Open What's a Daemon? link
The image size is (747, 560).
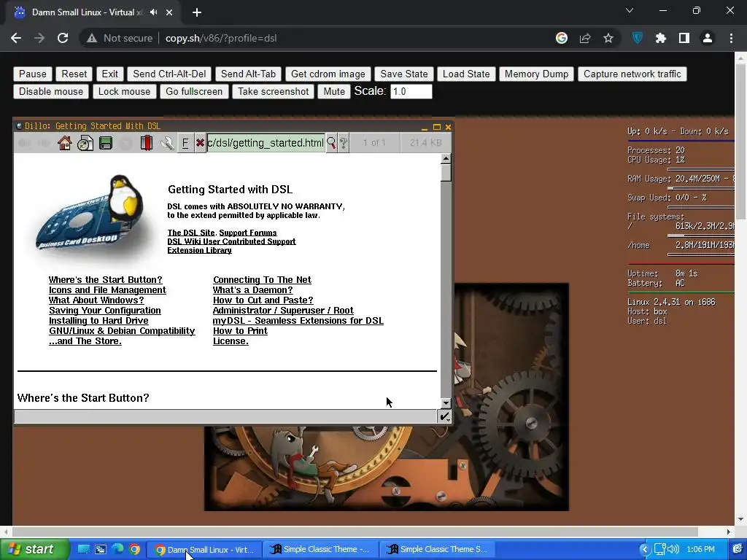(x=252, y=290)
